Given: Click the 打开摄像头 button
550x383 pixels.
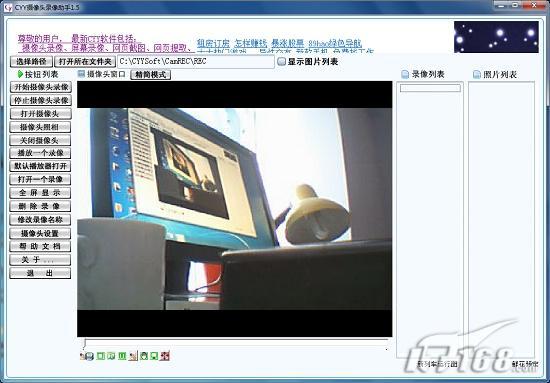Looking at the screenshot, I should coord(40,114).
